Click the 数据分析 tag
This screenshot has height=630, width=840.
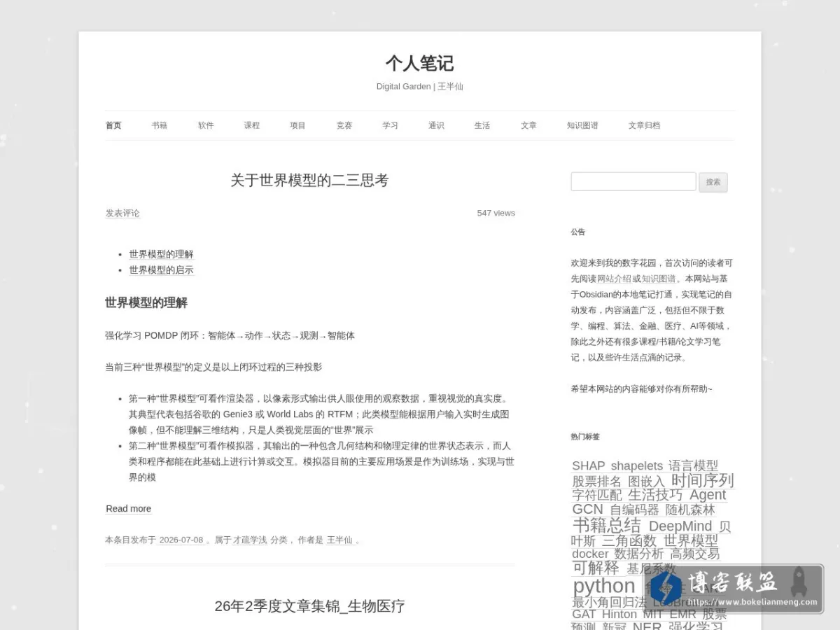pos(638,554)
